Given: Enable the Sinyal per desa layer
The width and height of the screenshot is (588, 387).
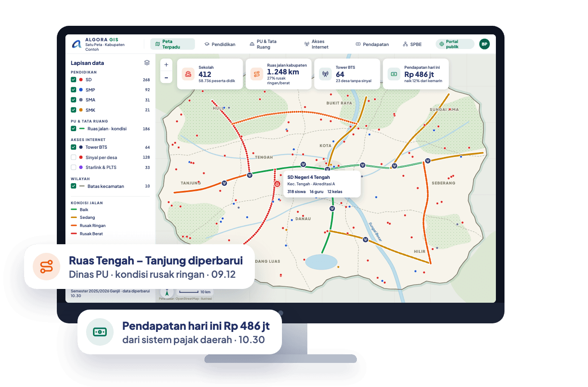Looking at the screenshot, I should (x=74, y=157).
